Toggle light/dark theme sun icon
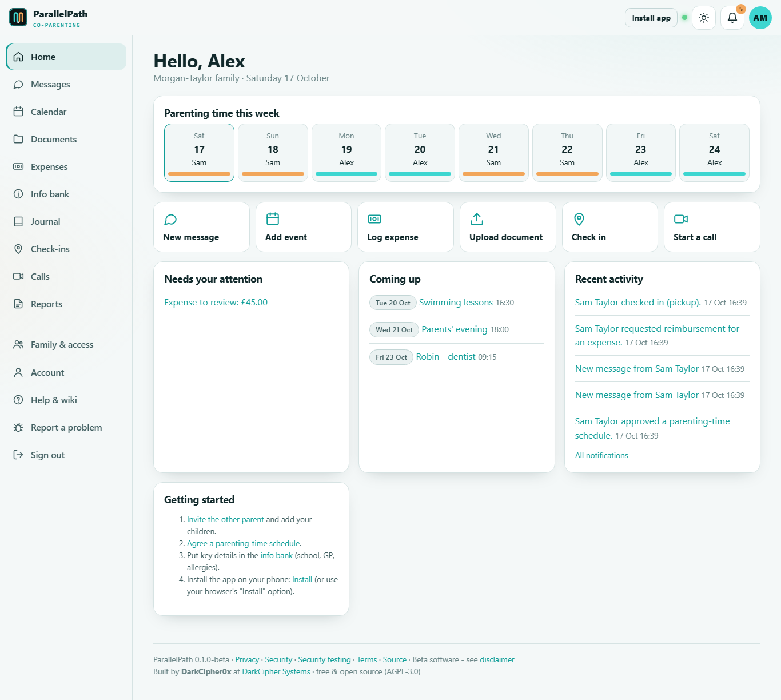Viewport: 781px width, 700px height. pos(704,18)
